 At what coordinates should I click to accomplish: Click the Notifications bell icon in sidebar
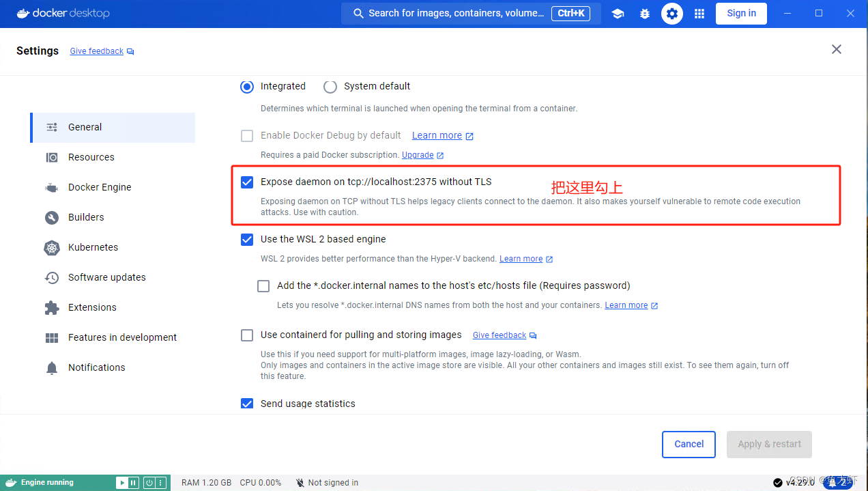52,368
